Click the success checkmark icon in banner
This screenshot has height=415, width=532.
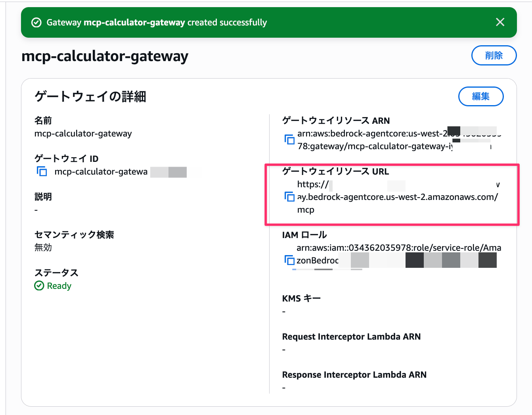(x=36, y=23)
